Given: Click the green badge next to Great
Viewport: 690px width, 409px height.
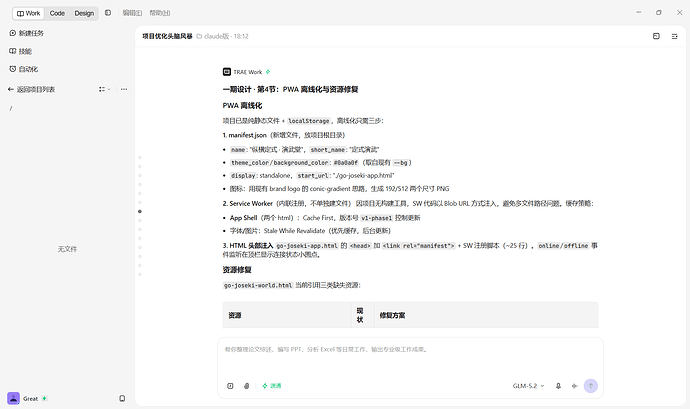Looking at the screenshot, I should pos(45,398).
